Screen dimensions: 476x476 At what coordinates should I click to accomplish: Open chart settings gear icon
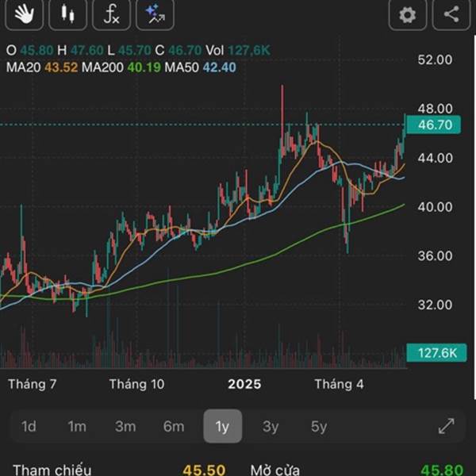[x=408, y=14]
